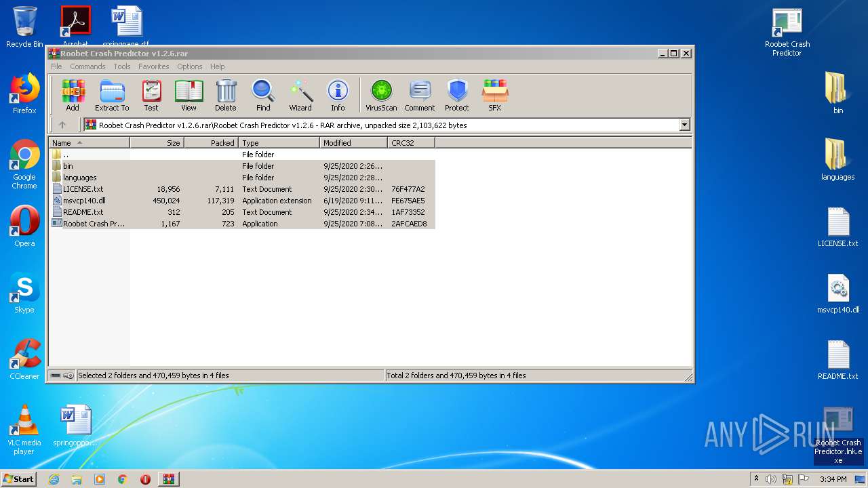This screenshot has height=488, width=868.
Task: Select Recycle Bin desktop icon
Action: [24, 27]
